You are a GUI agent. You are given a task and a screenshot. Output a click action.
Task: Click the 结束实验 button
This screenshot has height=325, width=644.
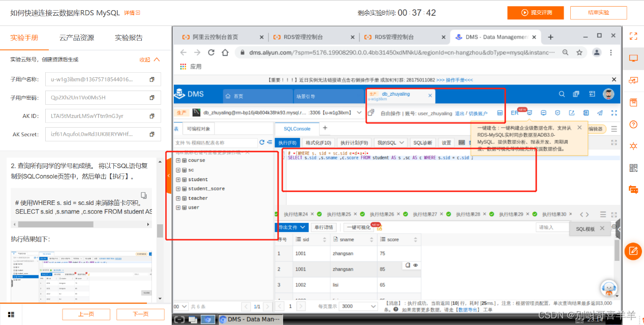[598, 13]
